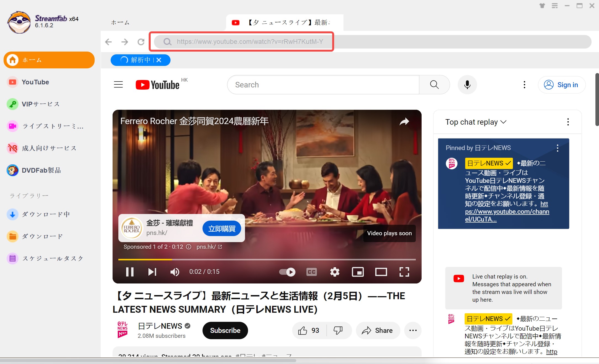The height and width of the screenshot is (364, 599).
Task: Go back with the browser back arrow
Action: pyautogui.click(x=108, y=42)
